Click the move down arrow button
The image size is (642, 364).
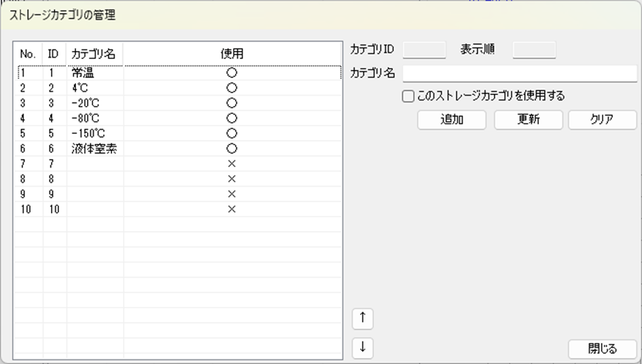[363, 347]
